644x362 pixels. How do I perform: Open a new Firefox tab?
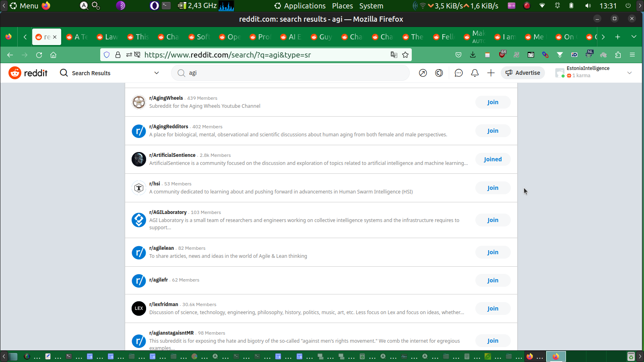click(x=618, y=37)
